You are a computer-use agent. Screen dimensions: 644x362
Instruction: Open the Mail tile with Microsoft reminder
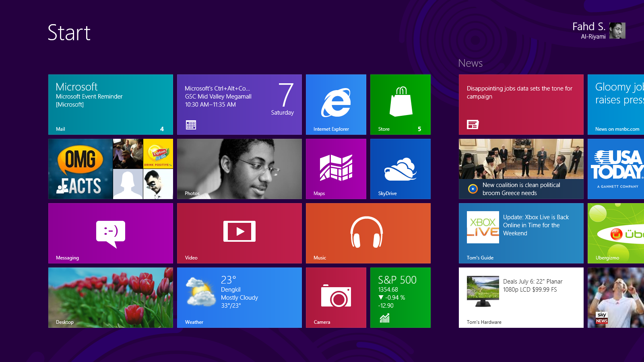[110, 104]
